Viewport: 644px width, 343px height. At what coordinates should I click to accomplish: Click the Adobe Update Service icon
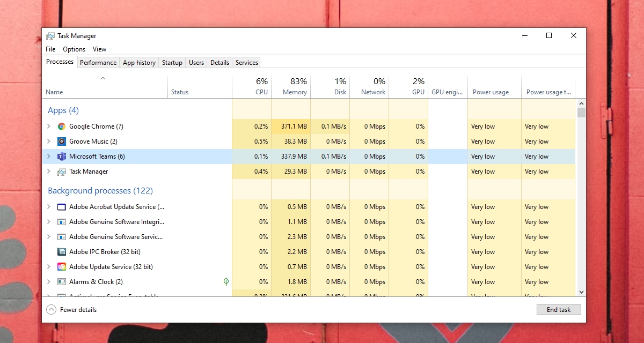coord(62,267)
